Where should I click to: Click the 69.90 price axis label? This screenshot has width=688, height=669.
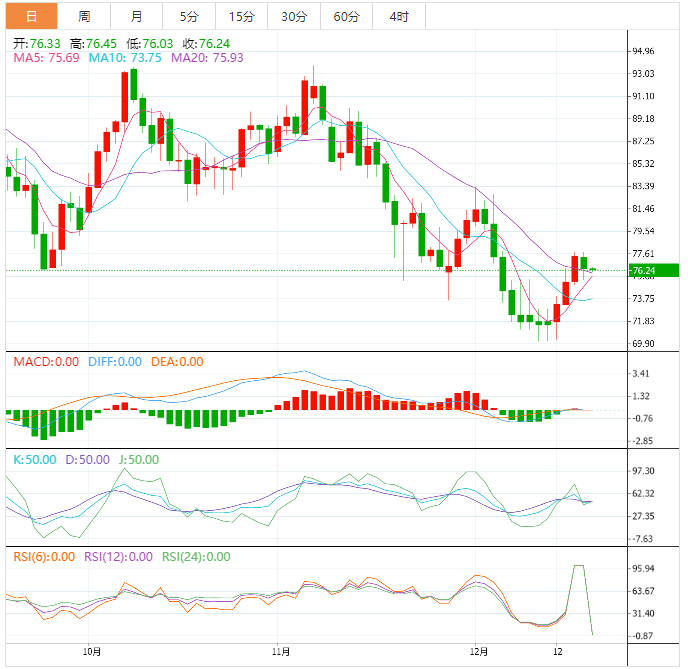pos(643,343)
